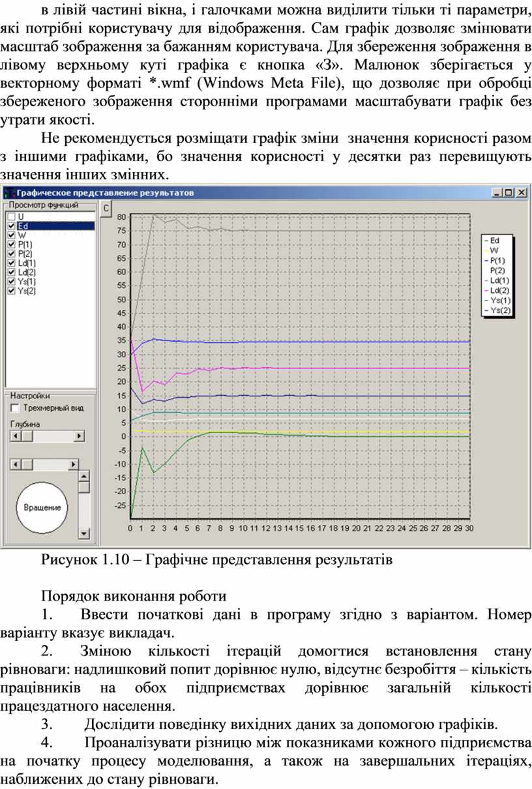Uncheck the Ed function checkbox
Screen dimensions: 532x789
[11, 225]
